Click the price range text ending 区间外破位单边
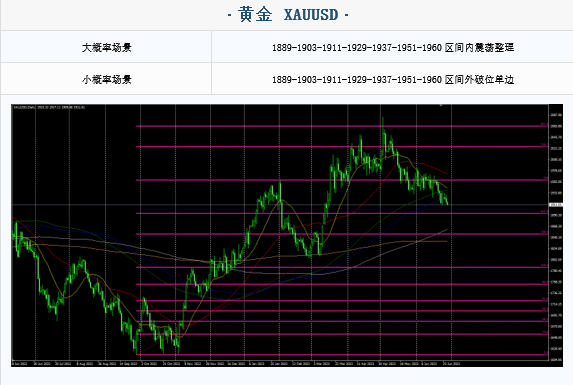 pos(393,79)
